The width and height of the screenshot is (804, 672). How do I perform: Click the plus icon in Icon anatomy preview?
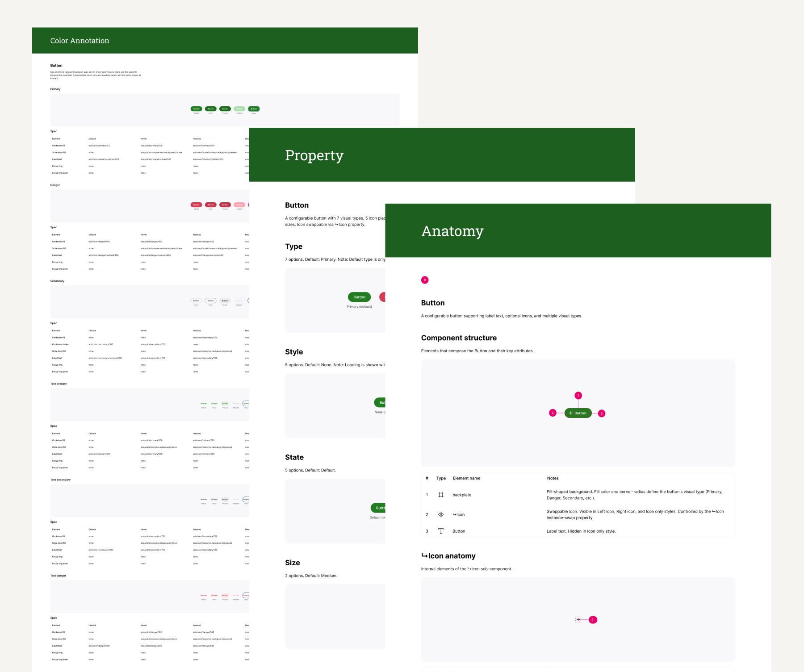click(x=578, y=620)
